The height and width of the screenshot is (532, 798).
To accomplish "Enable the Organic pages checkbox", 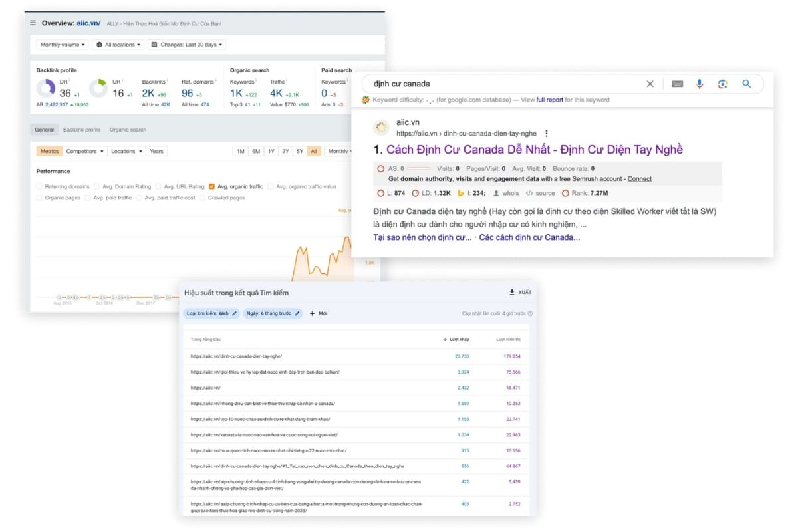I will coord(40,198).
